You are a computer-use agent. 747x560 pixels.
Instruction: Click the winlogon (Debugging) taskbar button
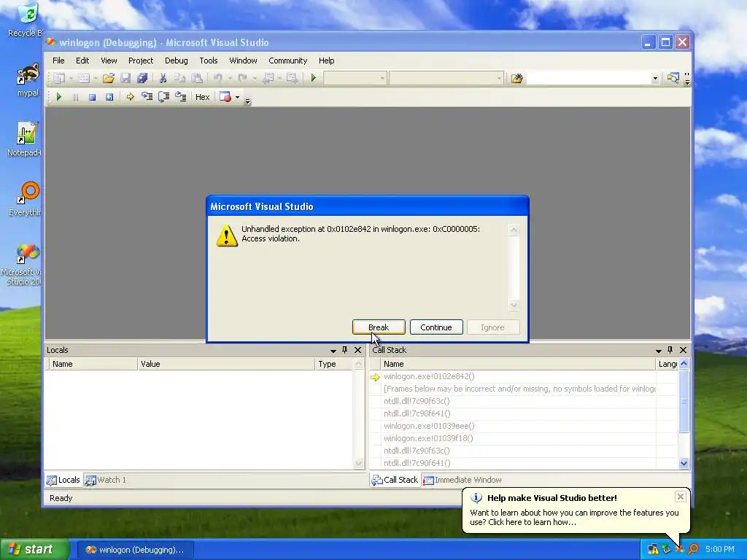(135, 550)
